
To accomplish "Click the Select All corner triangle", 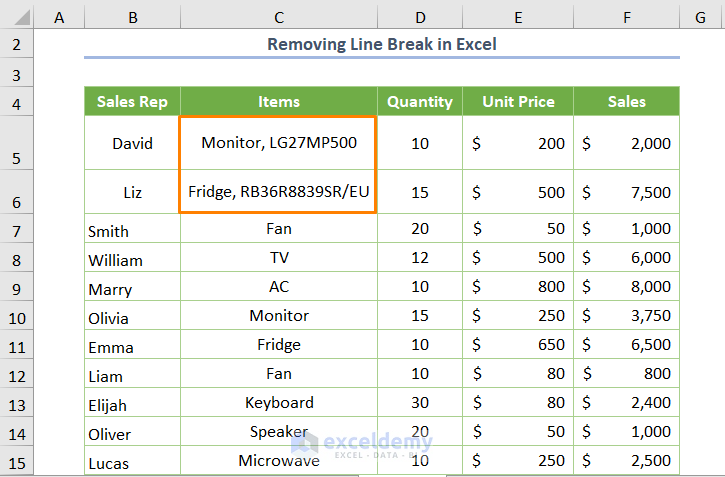I will pyautogui.click(x=17, y=16).
